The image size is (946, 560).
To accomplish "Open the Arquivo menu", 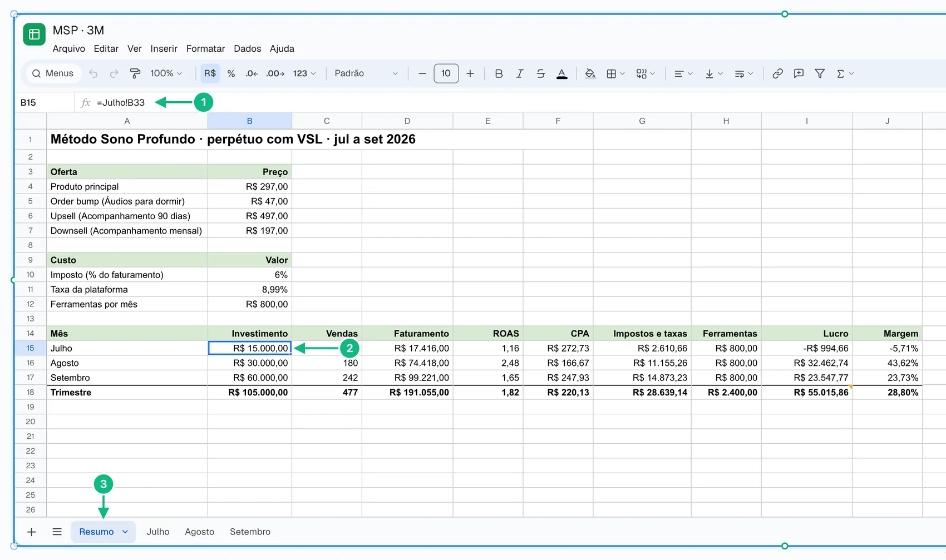I will (69, 48).
